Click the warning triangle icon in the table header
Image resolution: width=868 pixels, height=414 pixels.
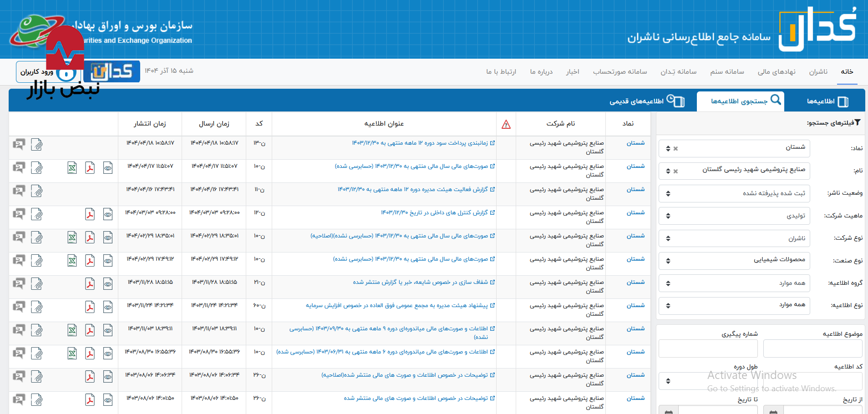(506, 124)
